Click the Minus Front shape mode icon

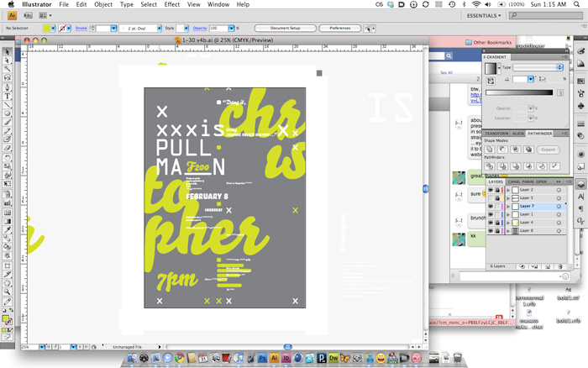[502, 150]
